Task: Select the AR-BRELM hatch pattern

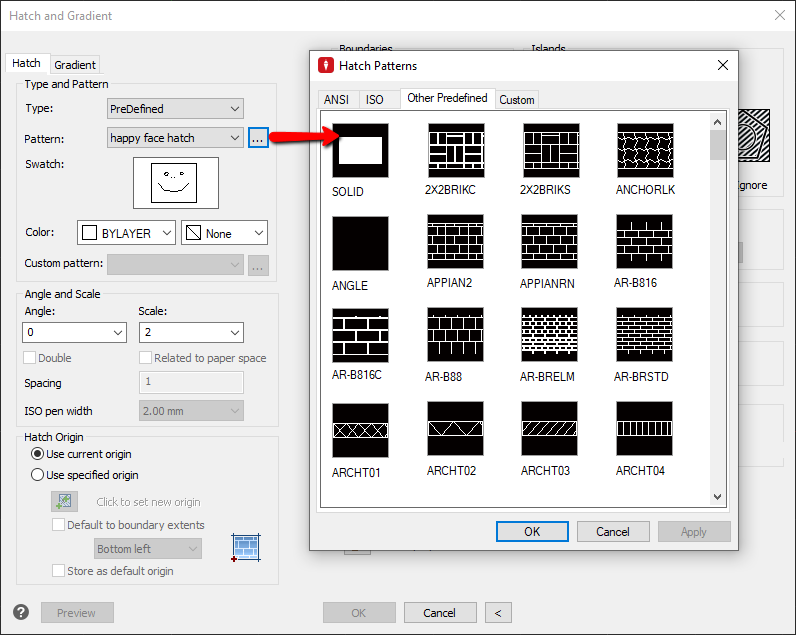Action: (x=550, y=335)
